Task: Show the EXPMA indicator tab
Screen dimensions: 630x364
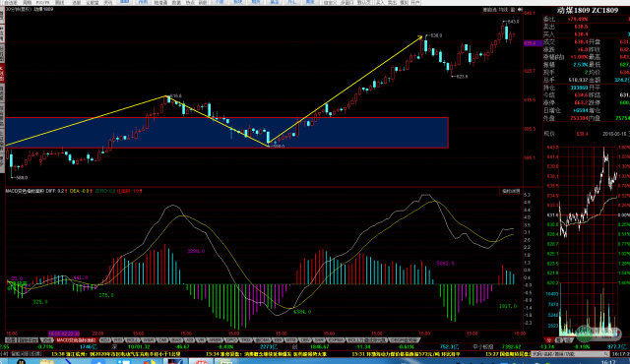Action: pyautogui.click(x=336, y=340)
